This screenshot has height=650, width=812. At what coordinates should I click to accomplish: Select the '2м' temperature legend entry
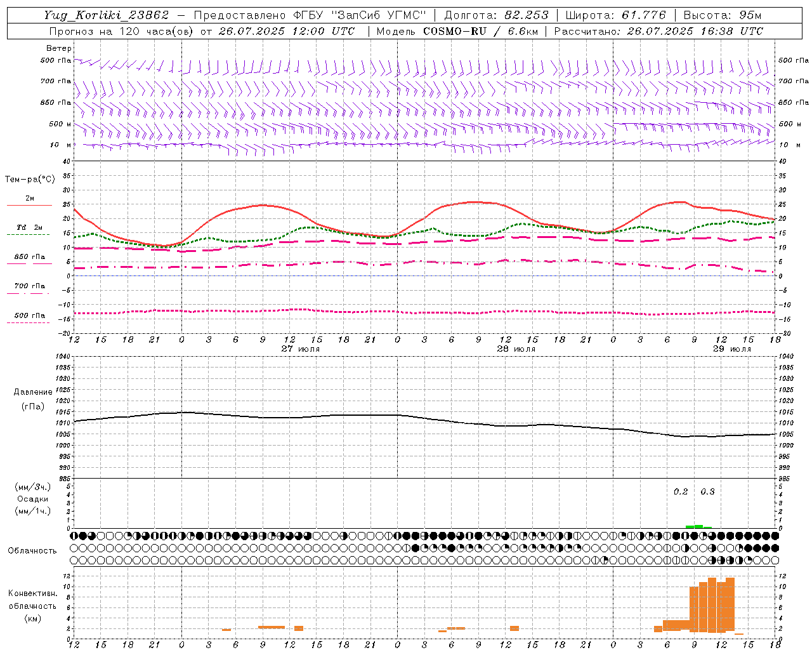click(30, 198)
